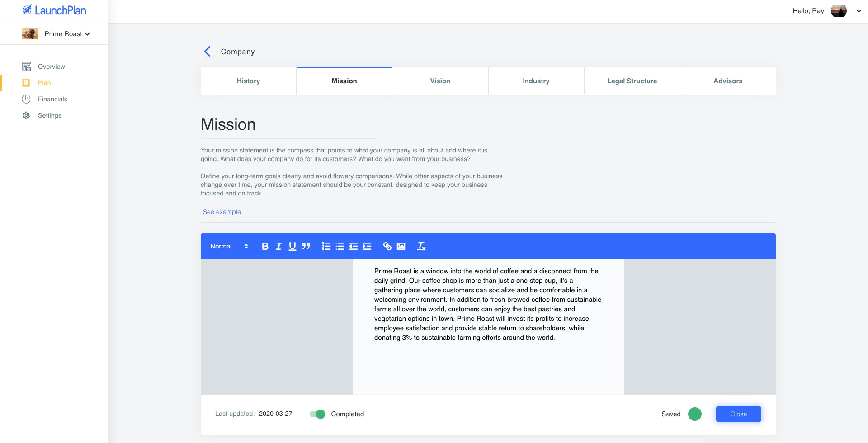Click the Settings gear icon
868x443 pixels.
tap(26, 115)
